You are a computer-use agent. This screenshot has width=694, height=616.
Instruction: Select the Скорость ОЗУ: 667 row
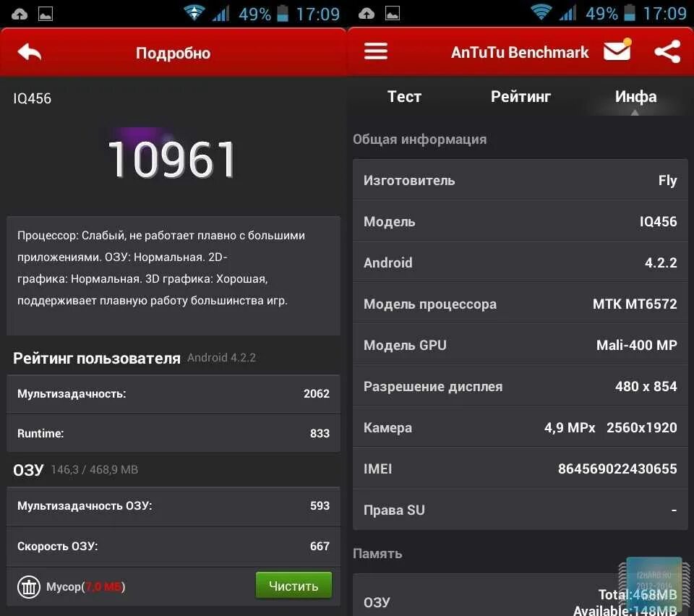(173, 546)
